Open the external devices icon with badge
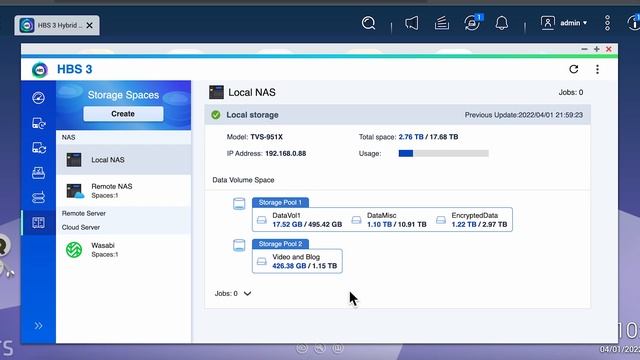640x360 pixels. point(472,23)
